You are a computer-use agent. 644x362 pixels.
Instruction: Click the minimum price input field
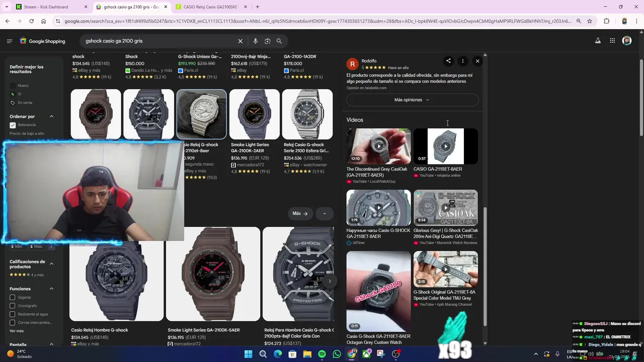19,246
